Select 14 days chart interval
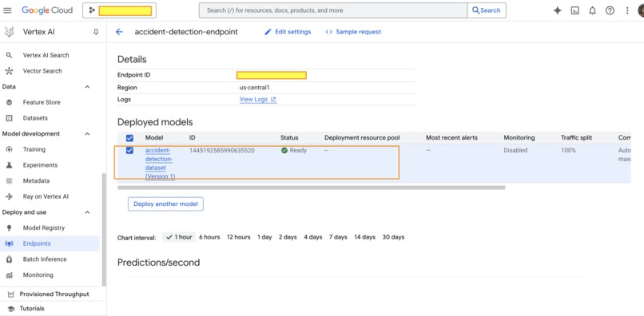The width and height of the screenshot is (644, 316). 364,237
